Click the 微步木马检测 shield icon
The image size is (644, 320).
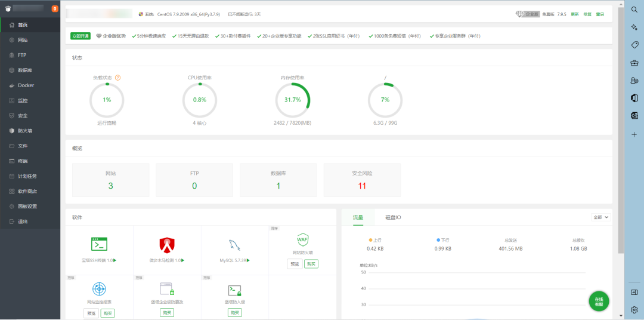pyautogui.click(x=167, y=244)
